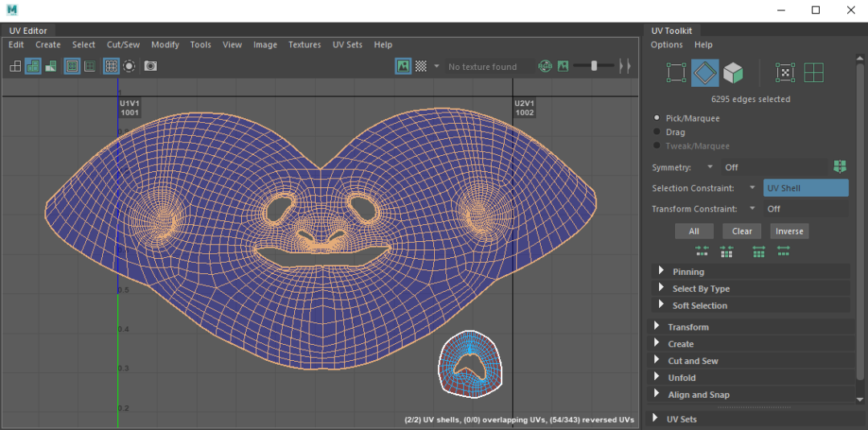Screen dimensions: 868x430
Task: Open the UV Sets menu
Action: 347,45
